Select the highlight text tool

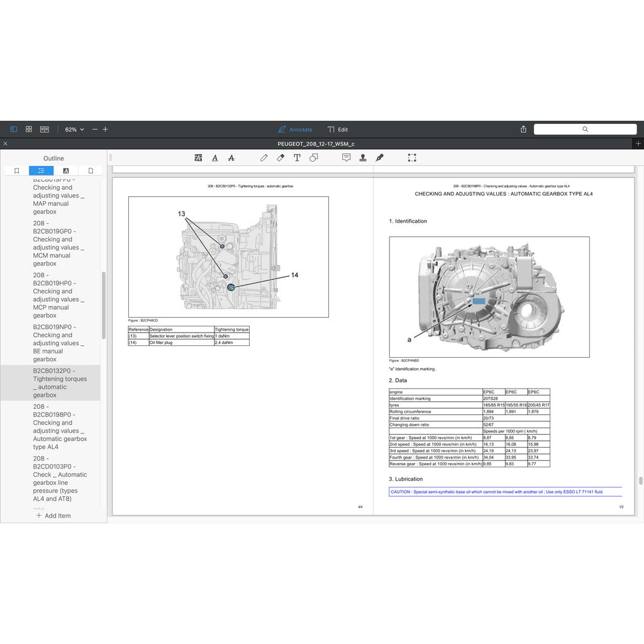[x=199, y=158]
